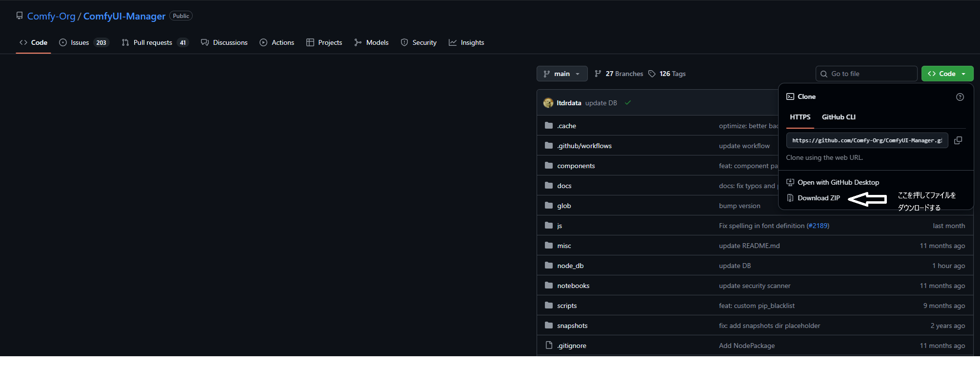Open the .cache folder
980x384 pixels.
[566, 126]
